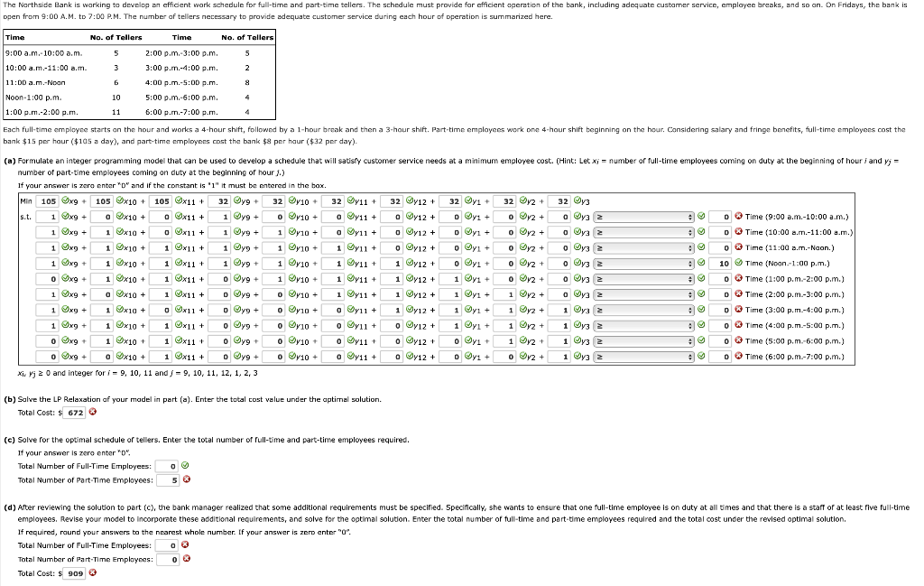Open ≥ dropdown for Time (6:00 p.m.-7:00 p.m.)
This screenshot has height=586, width=924.
pyautogui.click(x=643, y=357)
